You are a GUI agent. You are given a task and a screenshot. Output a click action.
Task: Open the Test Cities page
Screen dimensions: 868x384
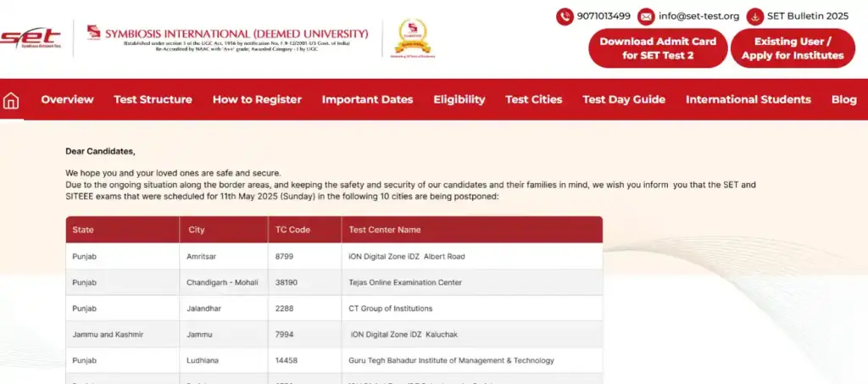click(533, 100)
